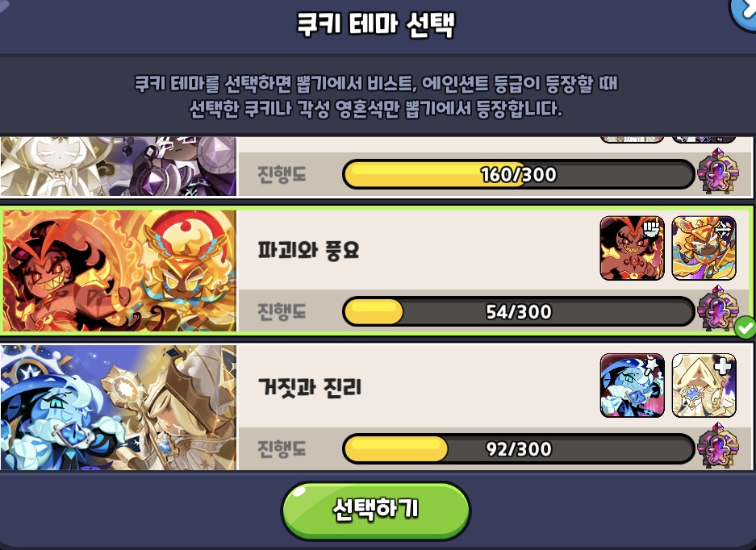Tap soulstone reward icon beside 54/300 bar
Screen dimensions: 756x550
(718, 308)
